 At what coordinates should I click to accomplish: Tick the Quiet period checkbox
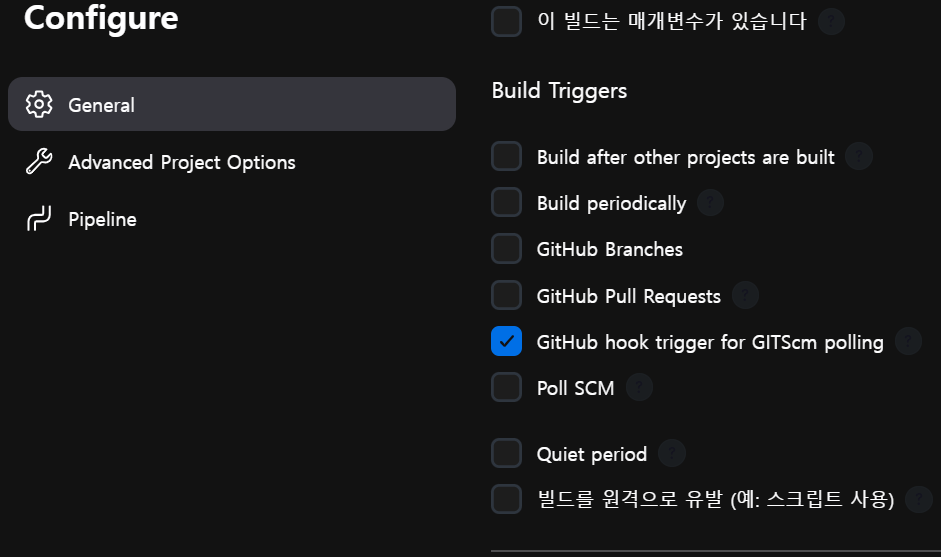click(507, 453)
